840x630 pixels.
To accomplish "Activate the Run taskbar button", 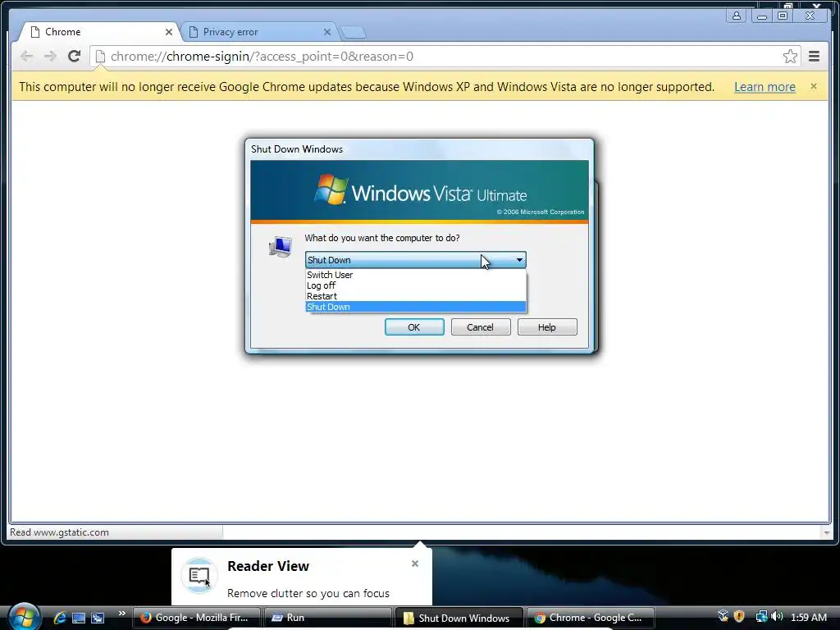I will pos(327,618).
